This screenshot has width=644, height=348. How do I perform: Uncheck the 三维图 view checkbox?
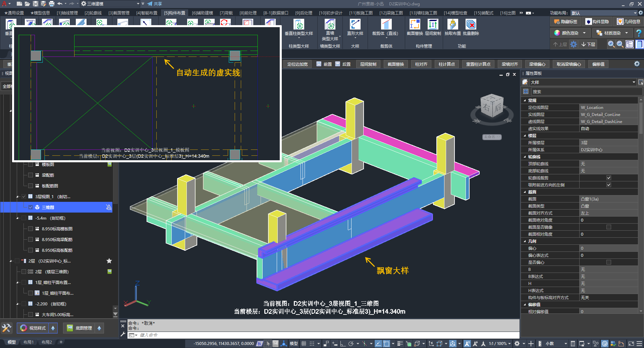[31, 207]
